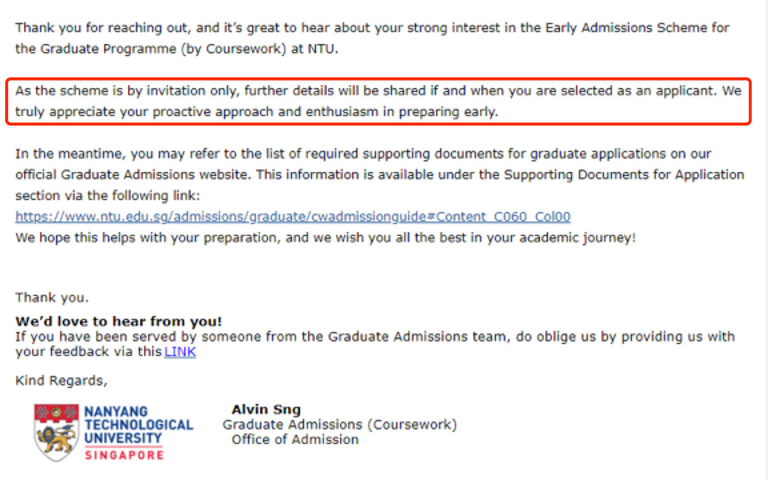Click the In the meantime paragraph text
Screen dimensions: 768x480
(x=380, y=175)
